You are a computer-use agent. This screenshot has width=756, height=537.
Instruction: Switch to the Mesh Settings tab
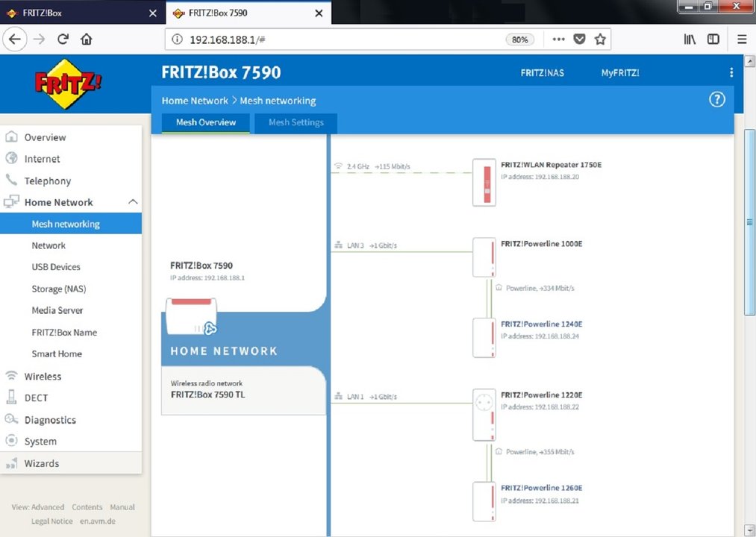(x=296, y=122)
